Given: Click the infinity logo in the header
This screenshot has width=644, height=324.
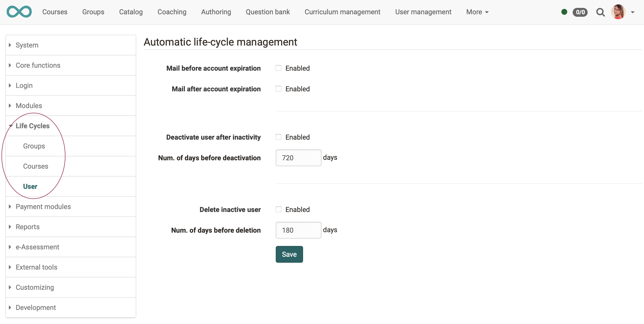Looking at the screenshot, I should [x=19, y=12].
